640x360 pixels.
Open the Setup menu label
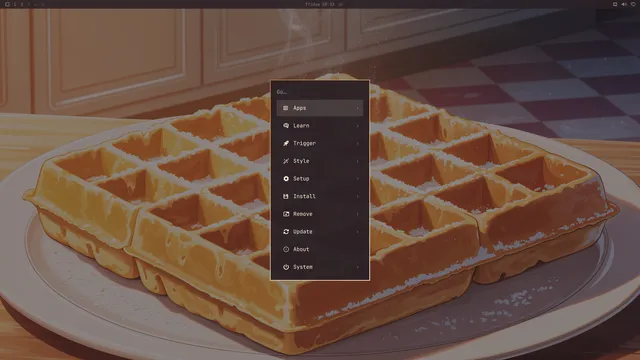pyautogui.click(x=301, y=179)
